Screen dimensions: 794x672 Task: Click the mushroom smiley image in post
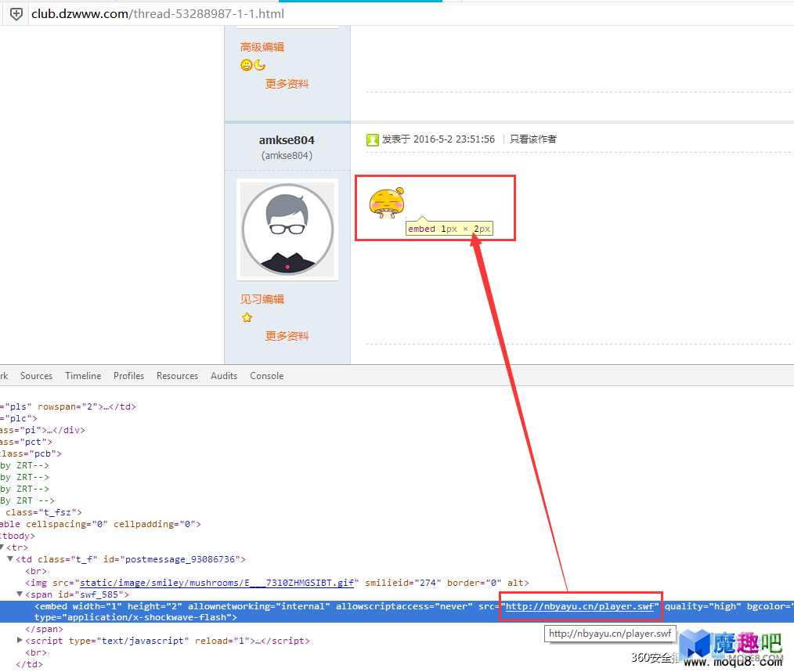[x=387, y=203]
